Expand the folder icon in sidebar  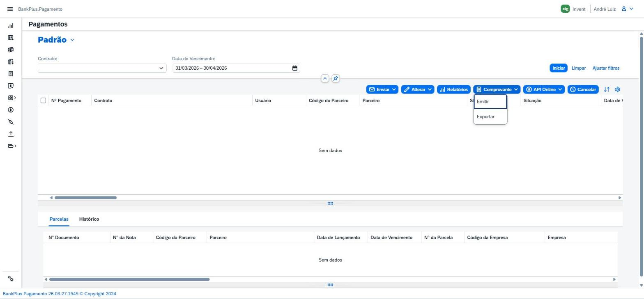click(x=12, y=146)
